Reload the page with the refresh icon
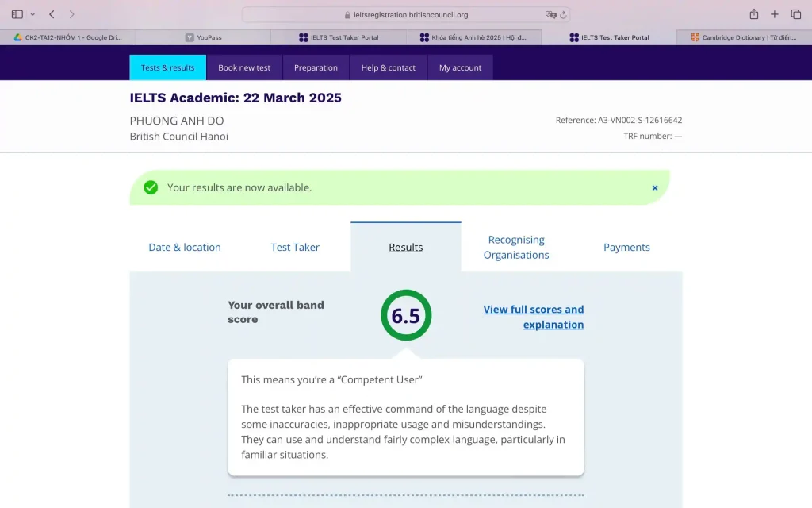This screenshot has height=508, width=812. point(563,14)
